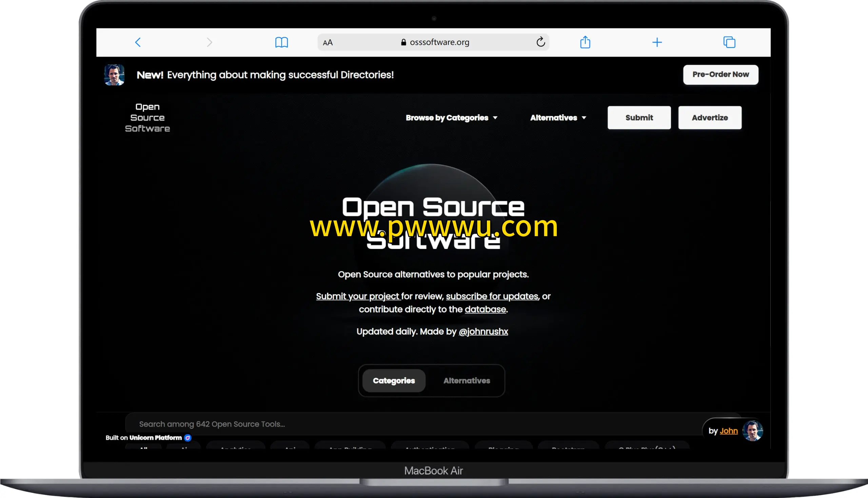Click the Safari forward arrow icon

210,42
